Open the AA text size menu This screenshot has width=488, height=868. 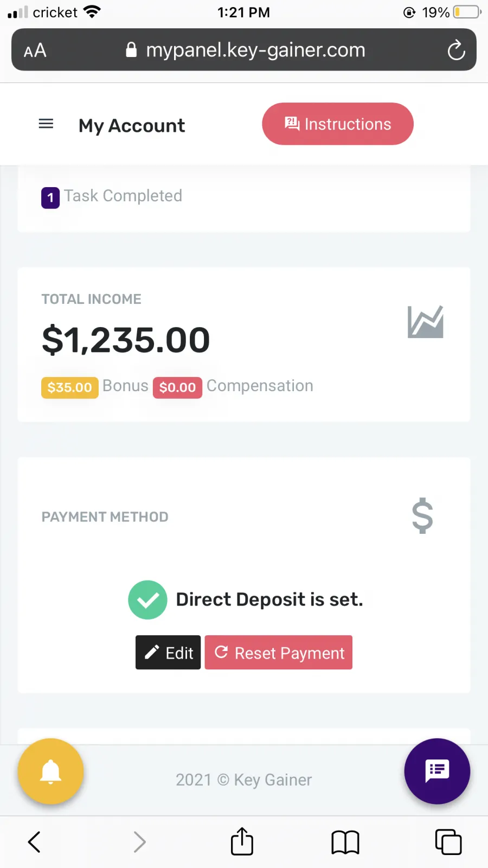(35, 50)
